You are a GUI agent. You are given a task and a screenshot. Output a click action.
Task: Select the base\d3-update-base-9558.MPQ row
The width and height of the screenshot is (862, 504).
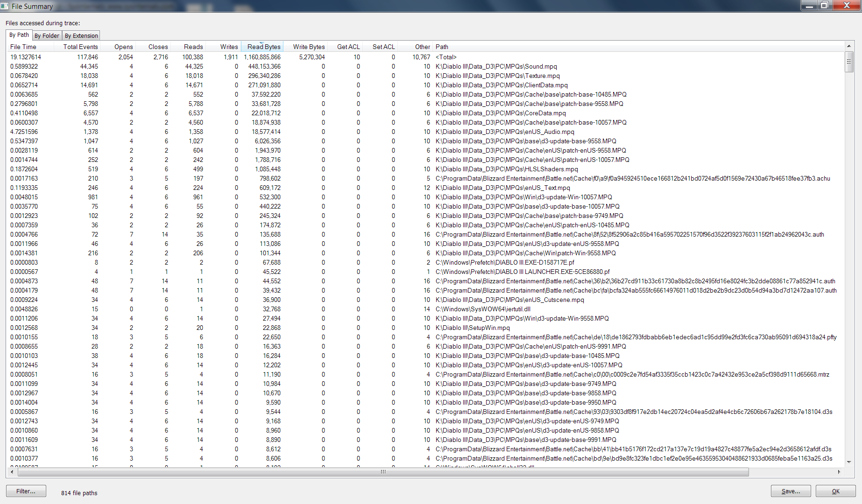(426, 141)
